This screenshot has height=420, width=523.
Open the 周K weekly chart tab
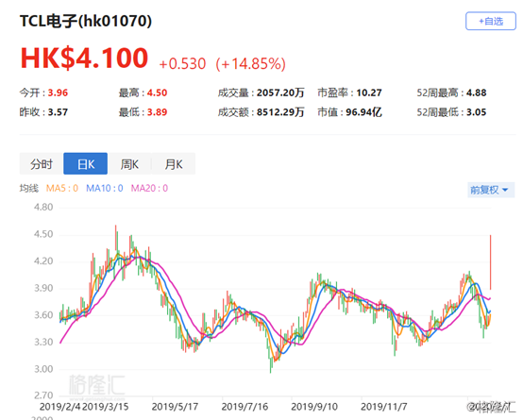129,164
